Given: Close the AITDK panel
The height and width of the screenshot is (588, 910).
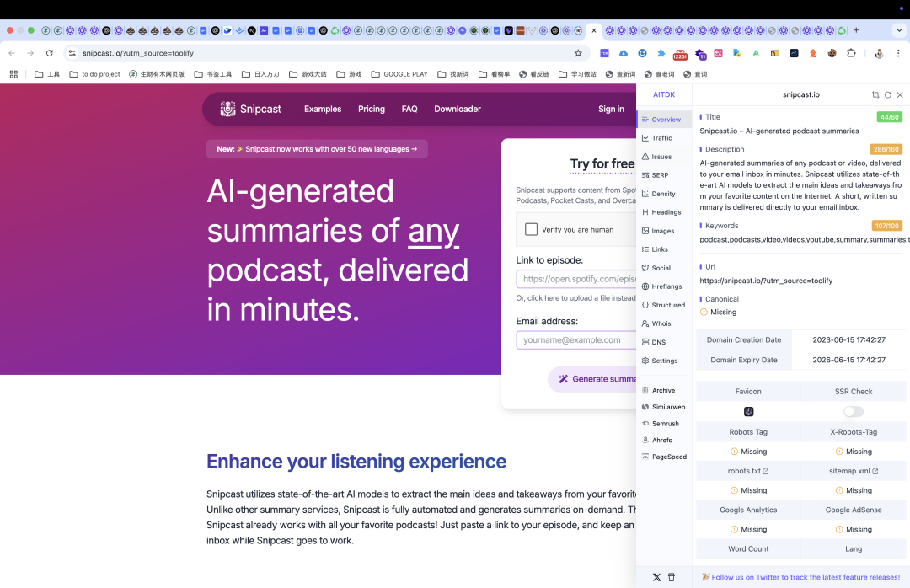Looking at the screenshot, I should [900, 94].
